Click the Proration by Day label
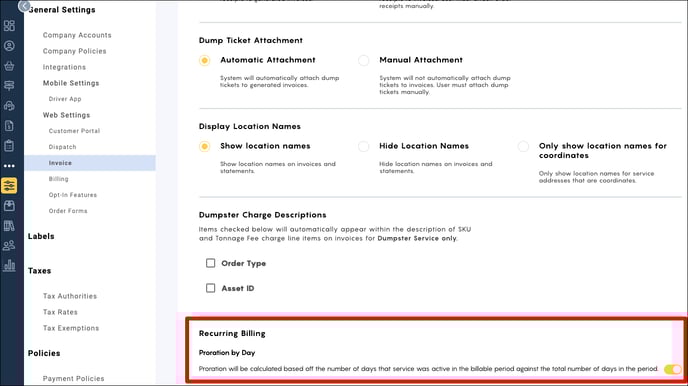 pos(227,353)
